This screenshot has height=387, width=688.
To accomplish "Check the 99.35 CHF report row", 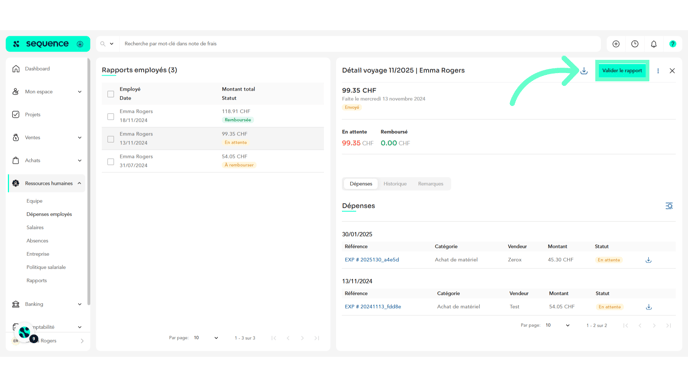I will tap(111, 139).
